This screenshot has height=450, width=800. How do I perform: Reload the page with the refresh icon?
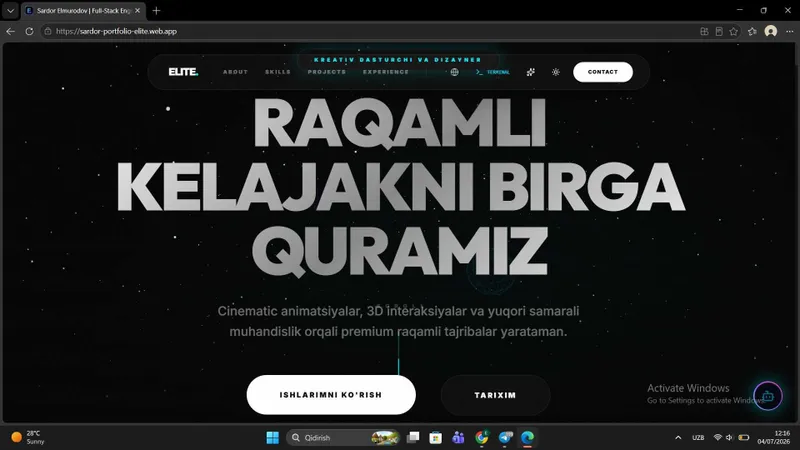29,31
